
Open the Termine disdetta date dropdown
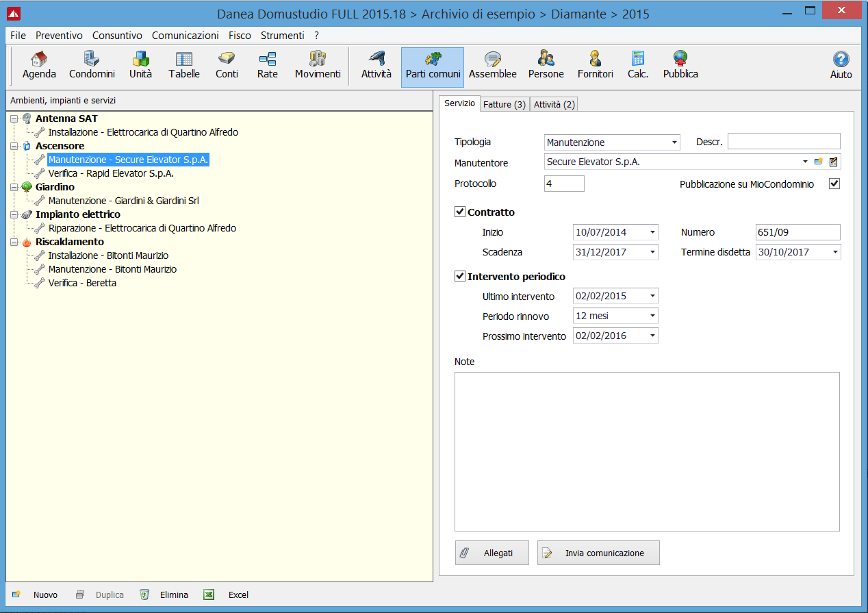(835, 252)
